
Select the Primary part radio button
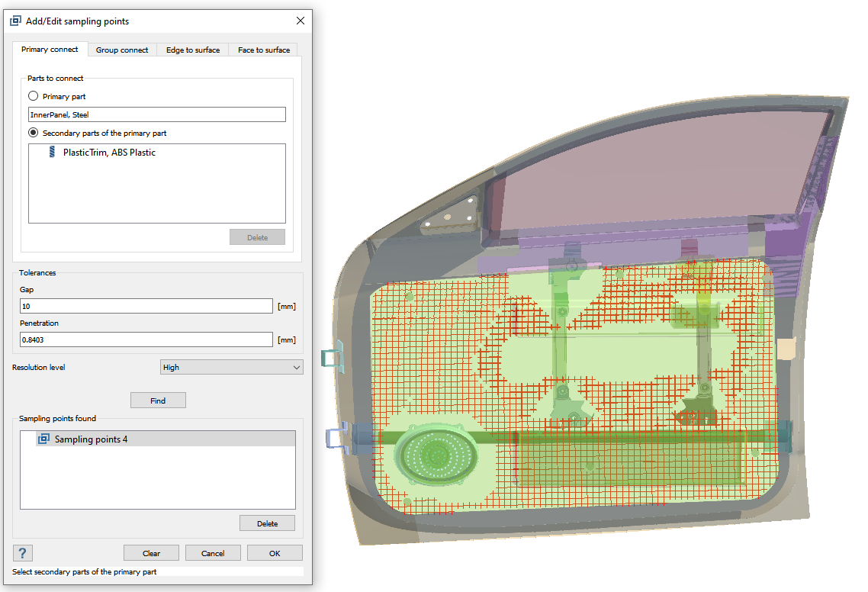click(x=33, y=97)
